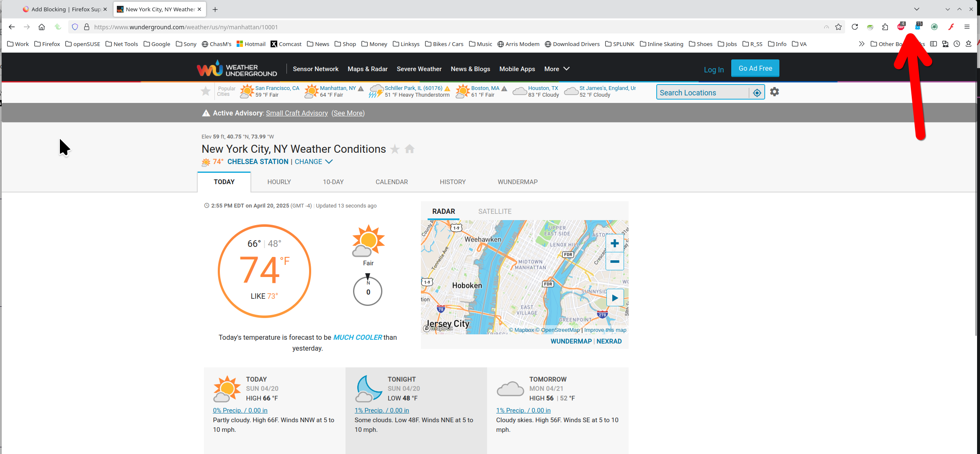
Task: Switch to the 10-DAY tab
Action: point(333,182)
